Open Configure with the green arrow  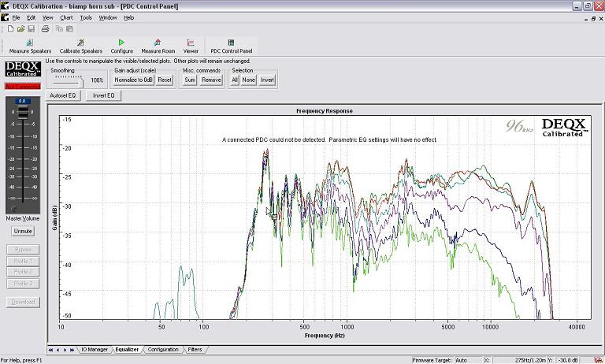pos(122,46)
